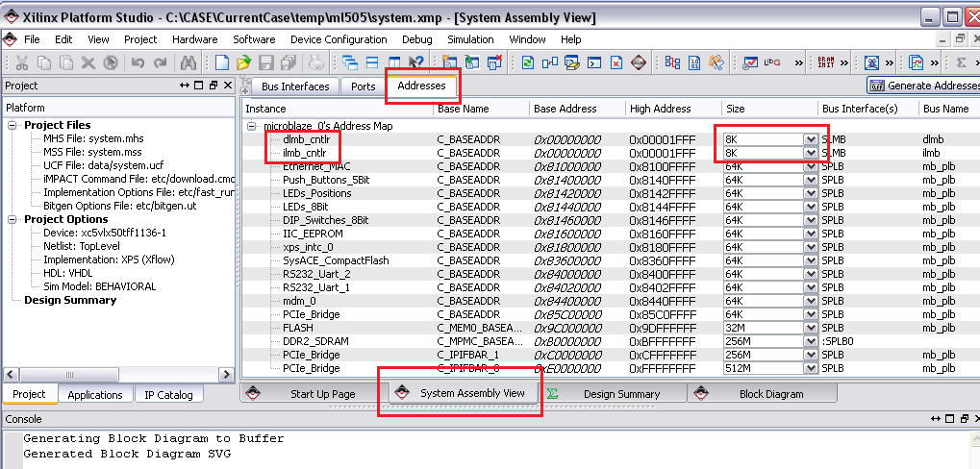
Task: Switch to the IP Catalog tab
Action: click(x=168, y=395)
